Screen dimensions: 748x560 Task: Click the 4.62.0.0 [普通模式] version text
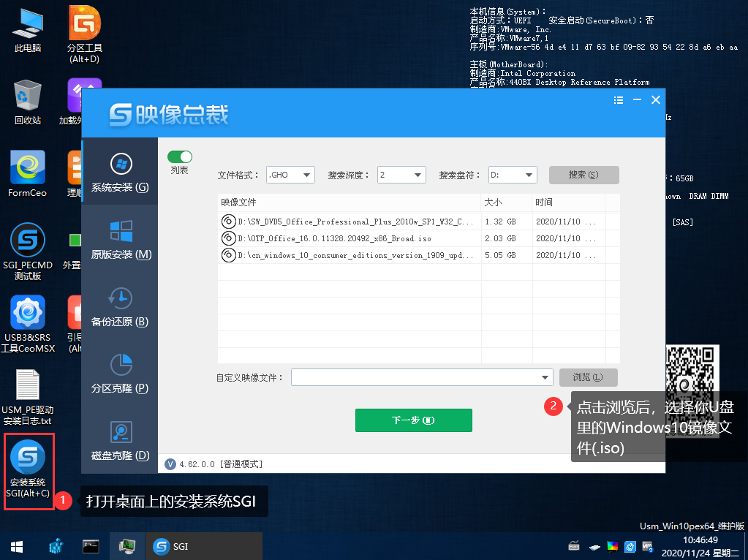pos(221,464)
